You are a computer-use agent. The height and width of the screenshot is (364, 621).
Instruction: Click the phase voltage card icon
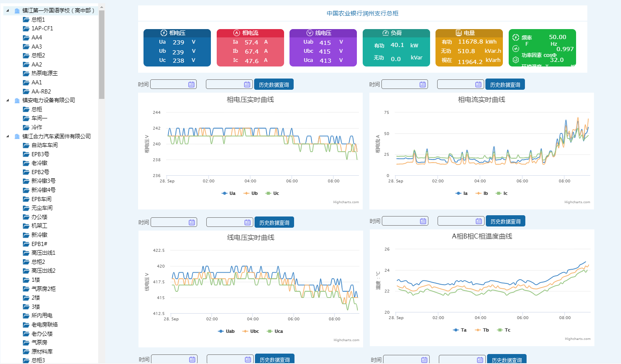click(x=164, y=33)
